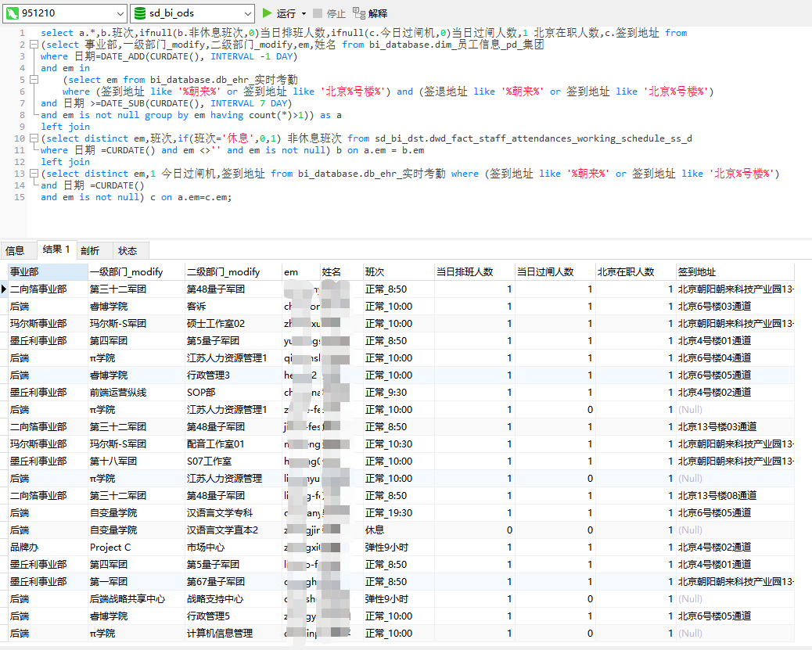
Task: Select the cell 第一军团
Action: pos(136,582)
